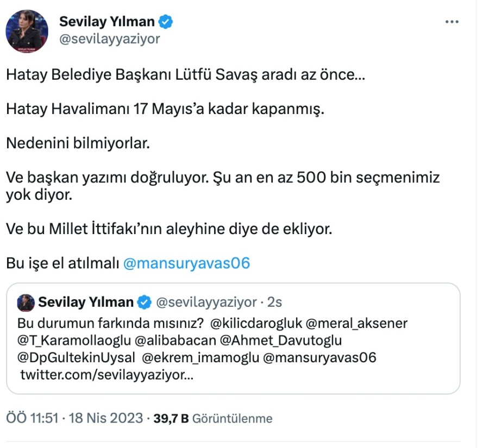Screen dimensions: 489x448
Task: Click the blue verified badge beside main author name
Action: (166, 22)
